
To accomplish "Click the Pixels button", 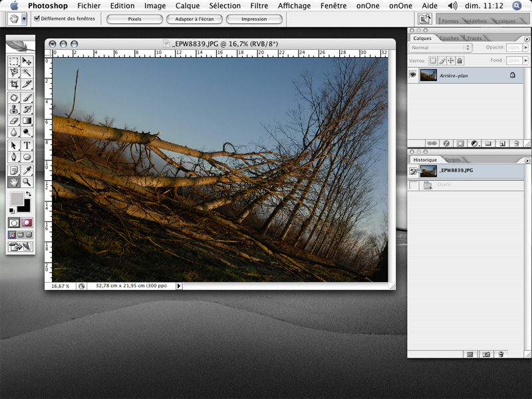I will click(x=135, y=19).
